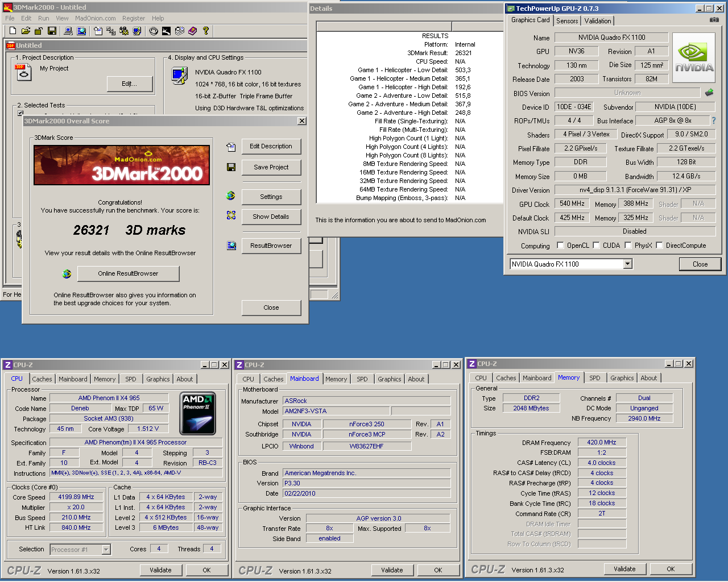Click the GPU-Z camera screenshot icon
The image size is (728, 582).
pos(714,20)
